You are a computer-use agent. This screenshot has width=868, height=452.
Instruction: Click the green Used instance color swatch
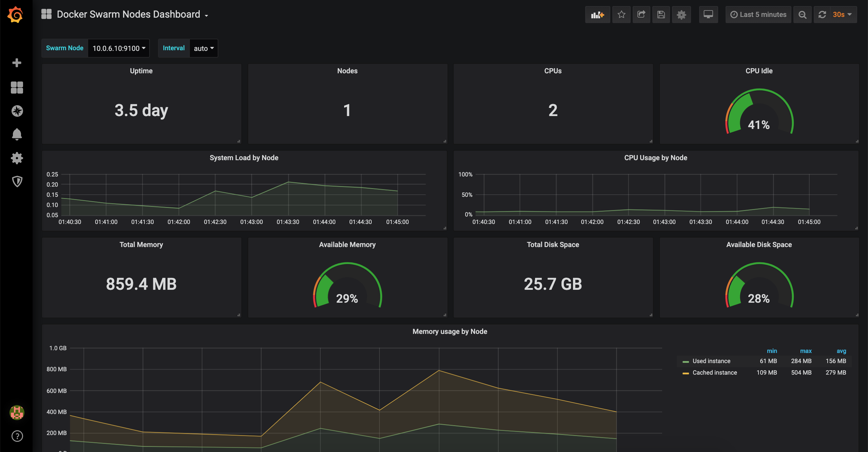click(x=686, y=362)
